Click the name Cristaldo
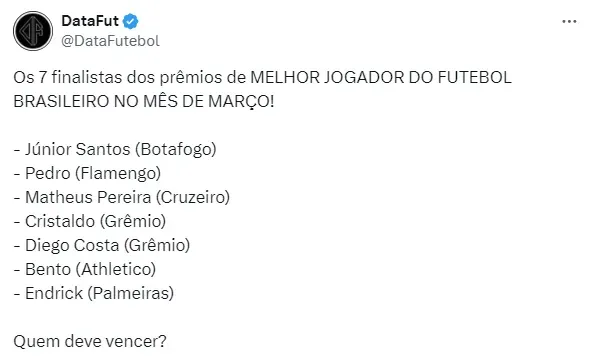The width and height of the screenshot is (591, 360). [60, 221]
